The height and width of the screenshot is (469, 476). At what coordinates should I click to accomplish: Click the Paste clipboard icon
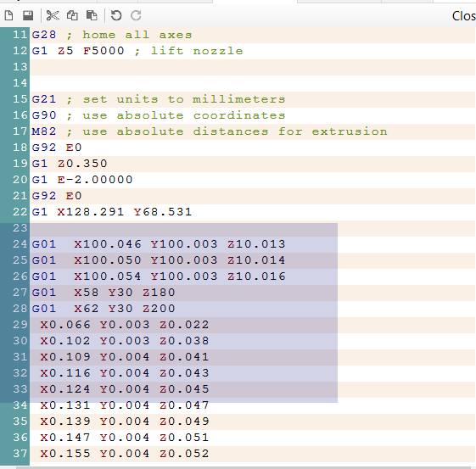tap(92, 15)
